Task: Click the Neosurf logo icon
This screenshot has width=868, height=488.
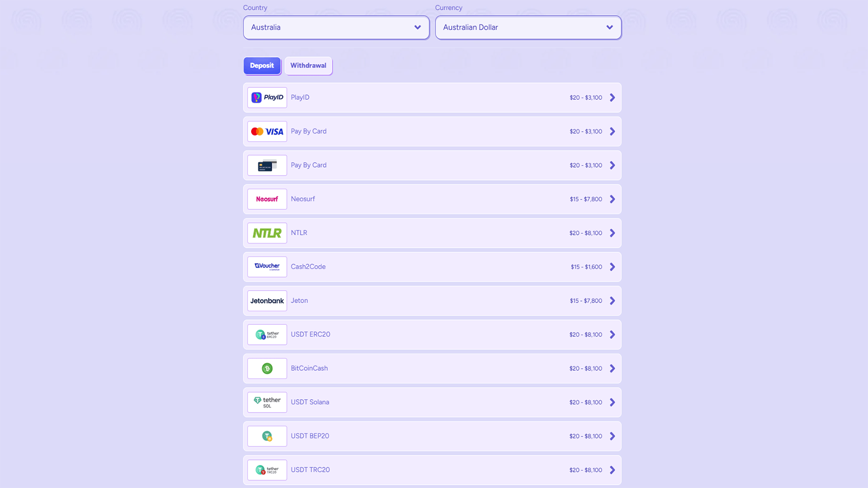Action: coord(267,199)
